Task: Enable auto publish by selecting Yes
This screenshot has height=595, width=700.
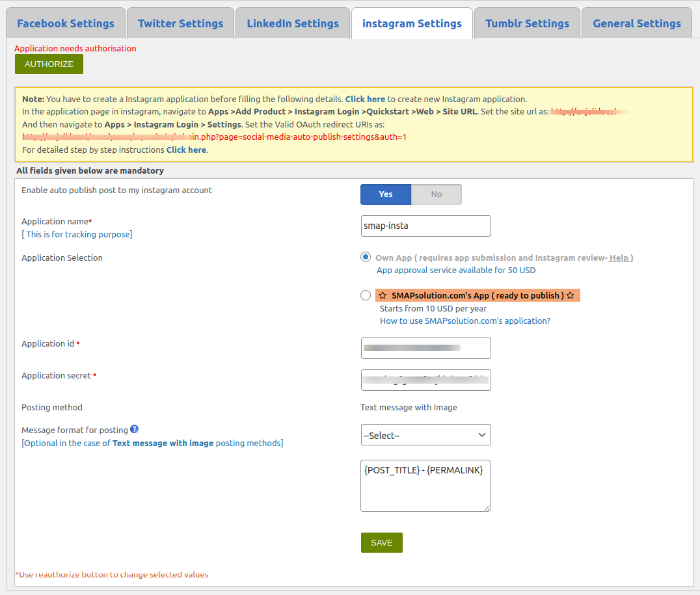Action: tap(385, 194)
